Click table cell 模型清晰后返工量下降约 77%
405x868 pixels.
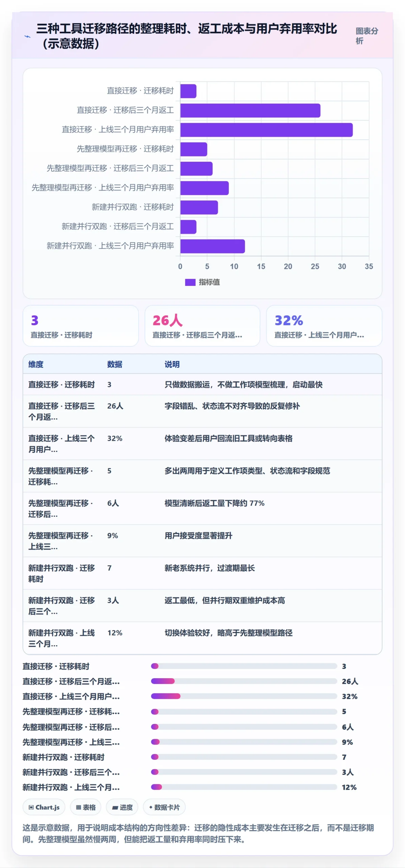pos(215,503)
